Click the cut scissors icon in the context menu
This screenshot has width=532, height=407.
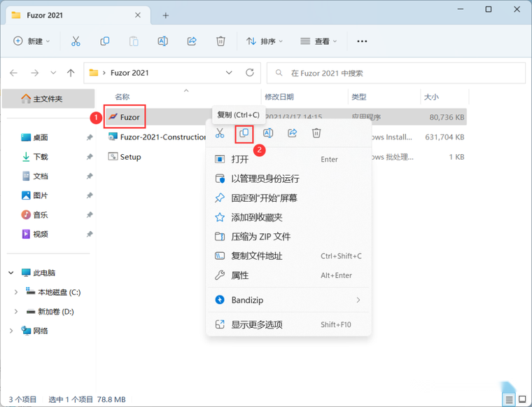(x=220, y=133)
